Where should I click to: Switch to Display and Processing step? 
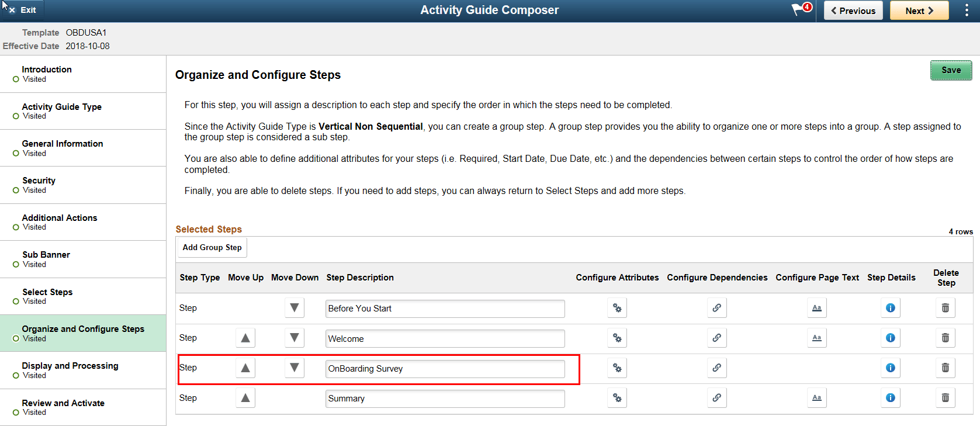pos(83,370)
